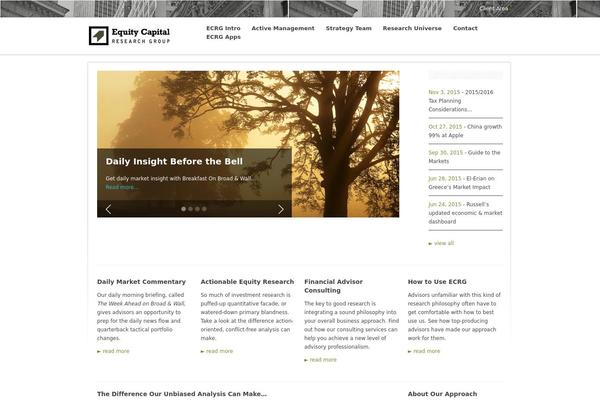Click the Equity Capital Research Group logo

pos(129,36)
